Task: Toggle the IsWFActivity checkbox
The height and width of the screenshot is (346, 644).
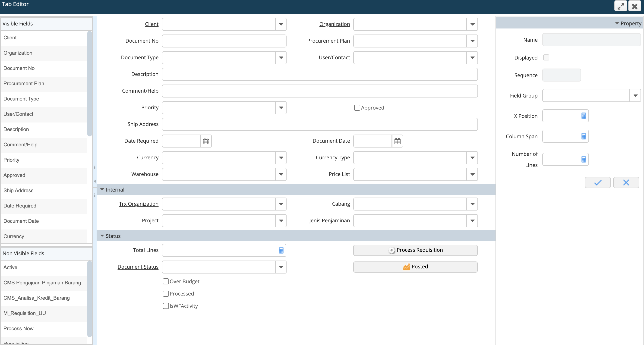Action: 165,306
